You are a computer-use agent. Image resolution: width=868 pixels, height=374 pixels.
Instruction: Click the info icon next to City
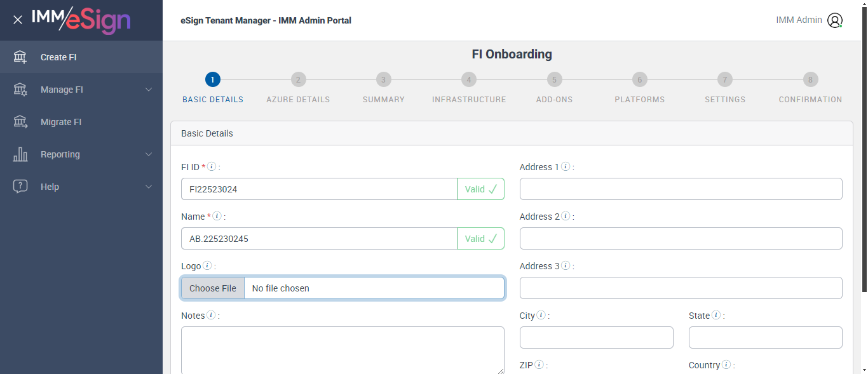coord(541,315)
